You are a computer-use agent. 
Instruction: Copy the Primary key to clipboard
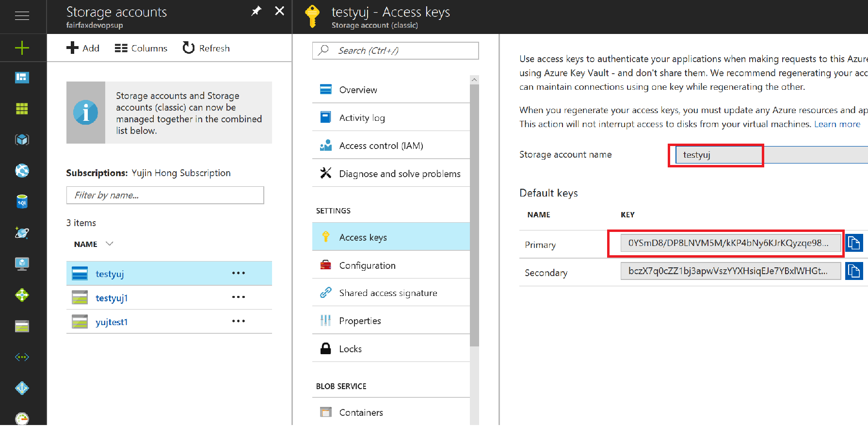[854, 243]
